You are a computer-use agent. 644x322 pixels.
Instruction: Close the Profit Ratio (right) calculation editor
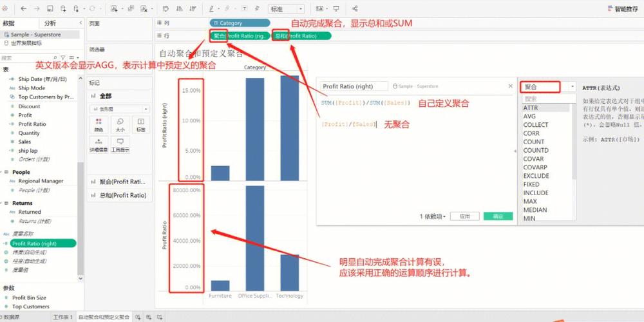coord(511,86)
